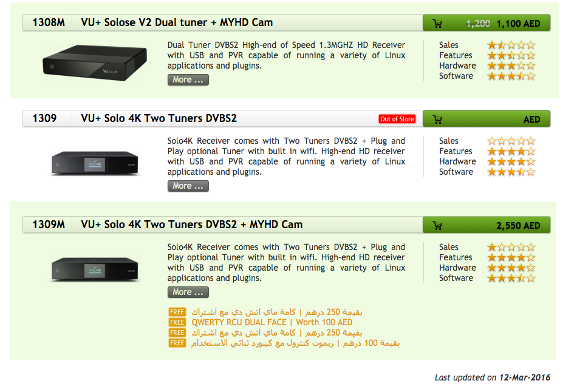The width and height of the screenshot is (577, 392).
Task: Click the Features label for 1309
Action: point(456,151)
